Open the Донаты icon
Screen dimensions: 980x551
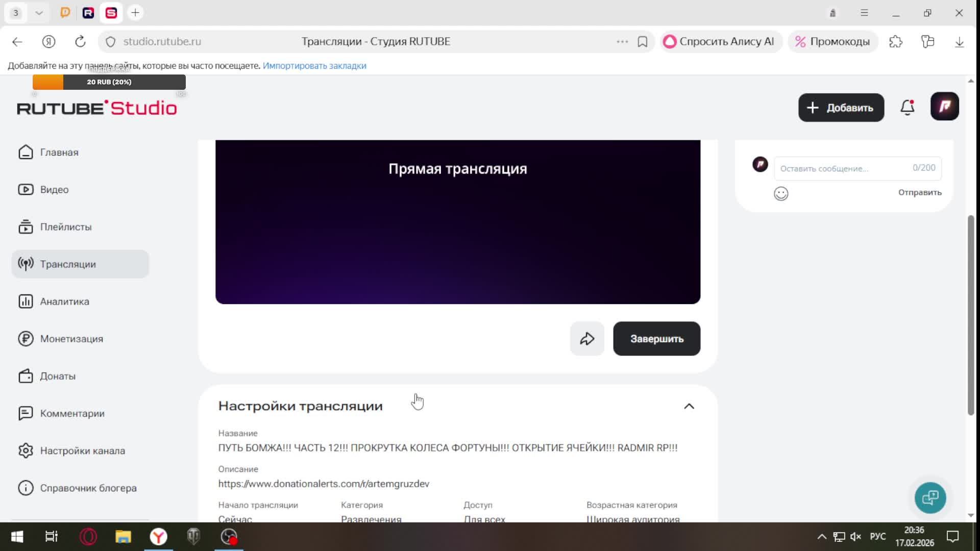(x=26, y=376)
